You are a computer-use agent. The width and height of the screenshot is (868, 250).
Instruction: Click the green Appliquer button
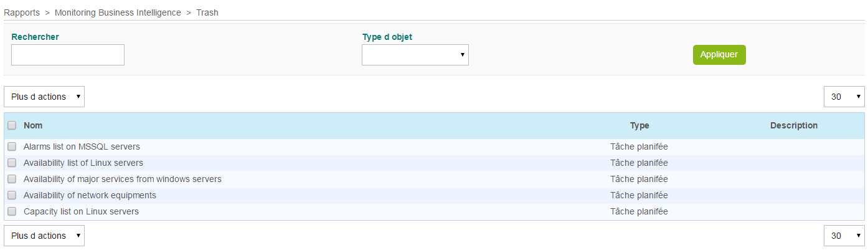click(719, 55)
